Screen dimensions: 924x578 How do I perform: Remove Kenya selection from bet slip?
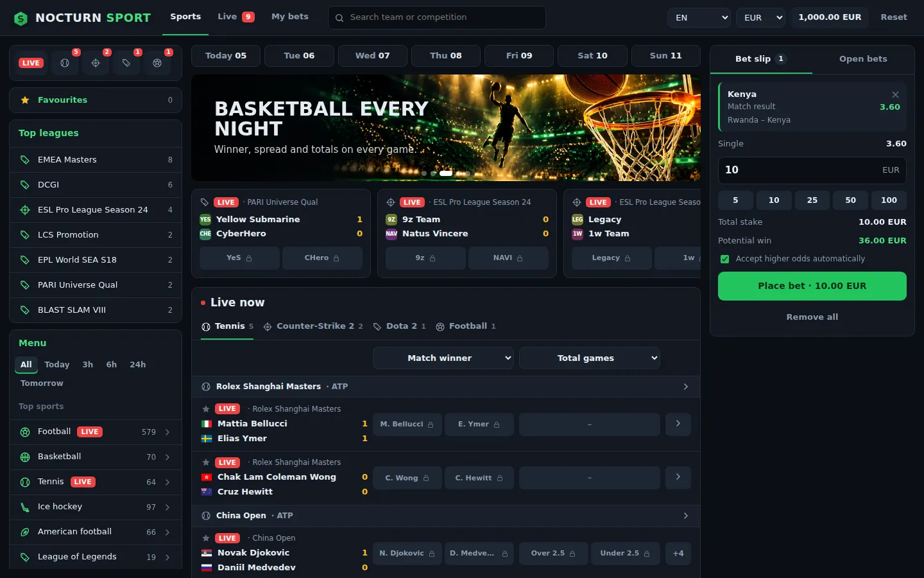click(895, 94)
